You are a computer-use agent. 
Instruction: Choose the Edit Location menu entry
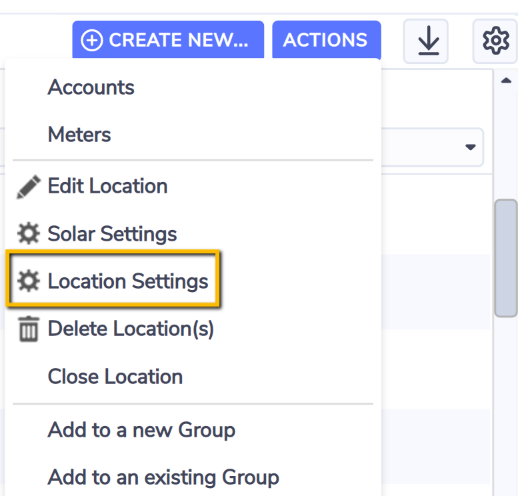click(x=107, y=186)
